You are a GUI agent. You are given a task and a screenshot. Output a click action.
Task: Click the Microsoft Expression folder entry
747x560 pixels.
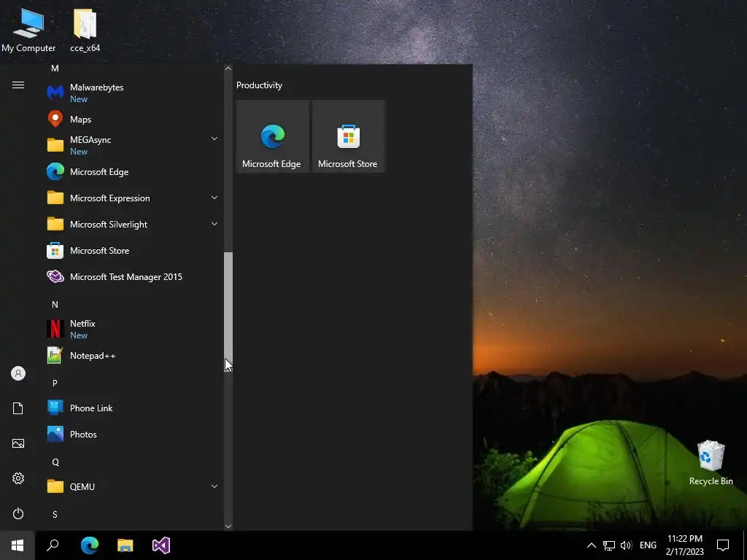(133, 198)
